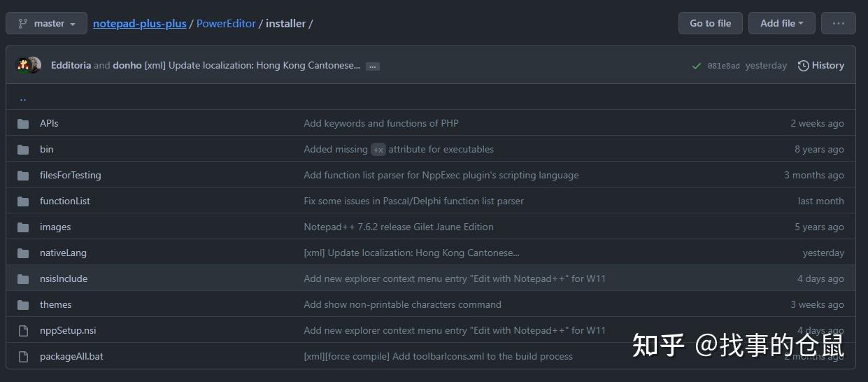
Task: Click '3 months ago' timestamp in filesForTesting row
Action: (x=814, y=175)
